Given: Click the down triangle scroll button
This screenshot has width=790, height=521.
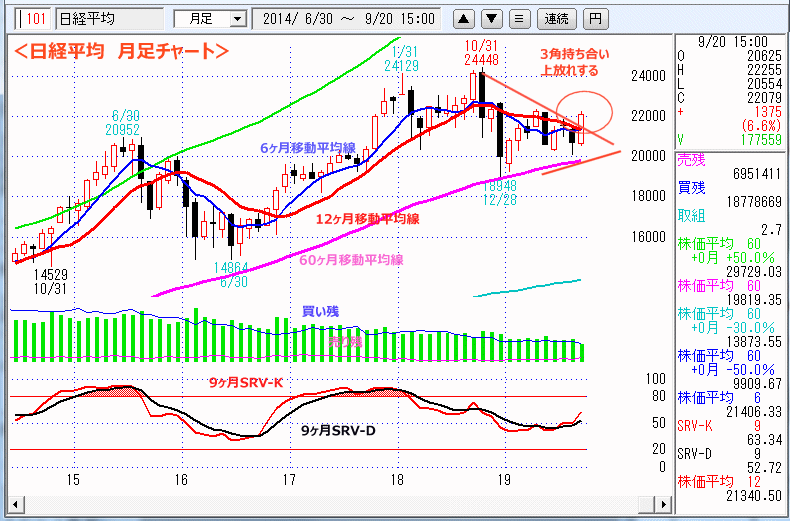Looking at the screenshot, I should [492, 18].
